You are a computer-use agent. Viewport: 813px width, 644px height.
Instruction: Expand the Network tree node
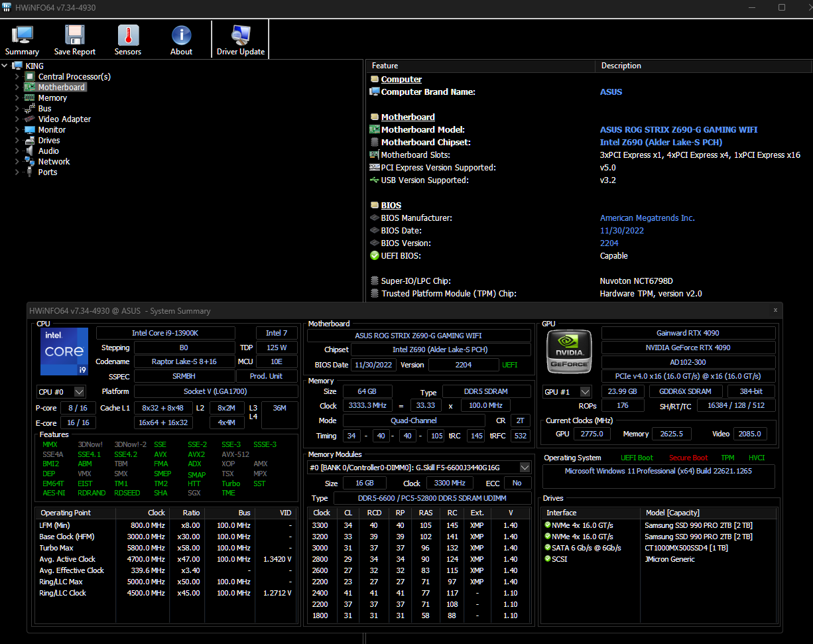[17, 161]
